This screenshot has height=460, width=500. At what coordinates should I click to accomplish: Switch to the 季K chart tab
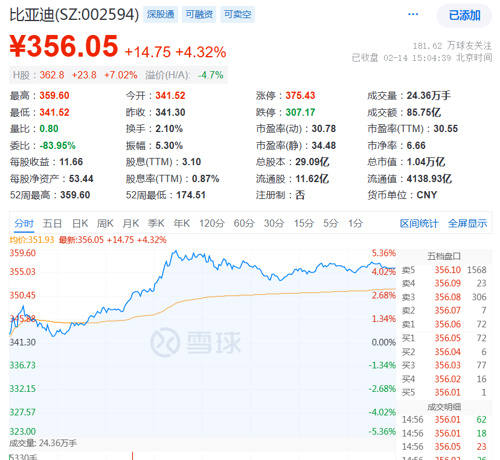156,223
